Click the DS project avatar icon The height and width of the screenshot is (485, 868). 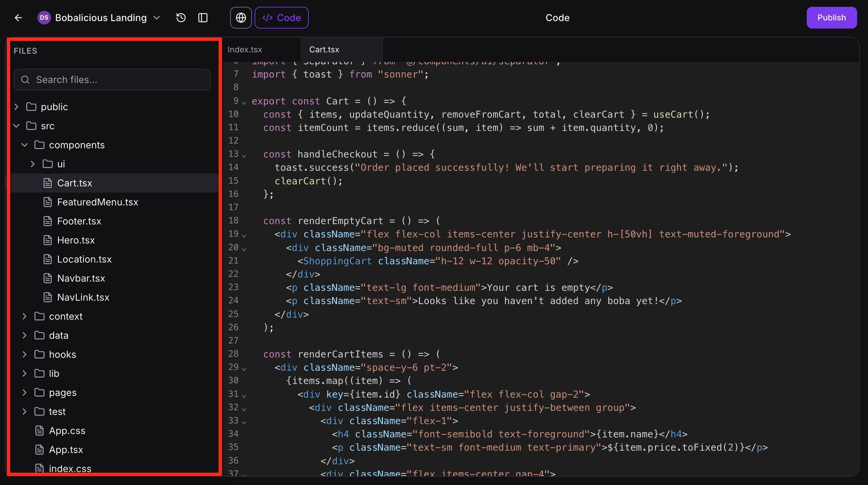pyautogui.click(x=44, y=18)
